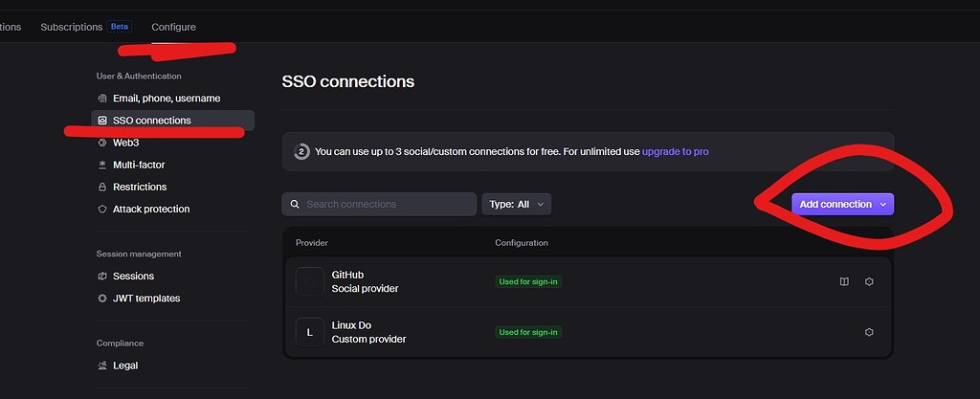
Task: Open the upgrade to pro link
Action: tap(675, 151)
